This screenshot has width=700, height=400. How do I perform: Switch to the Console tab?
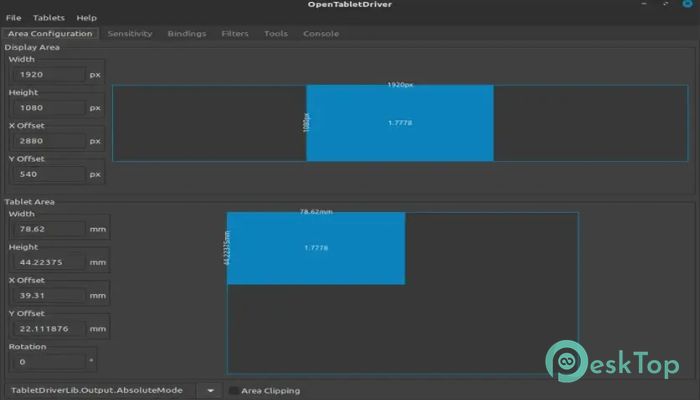pyautogui.click(x=321, y=33)
